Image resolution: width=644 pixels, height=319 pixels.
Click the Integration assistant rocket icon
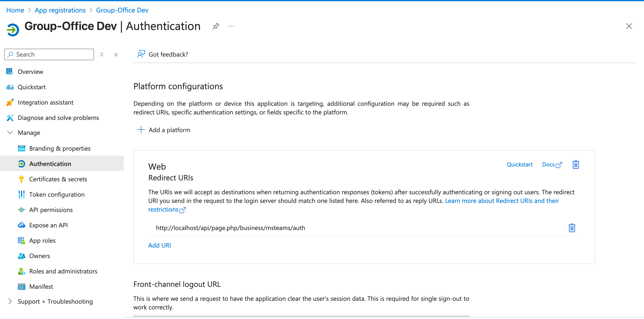point(10,102)
